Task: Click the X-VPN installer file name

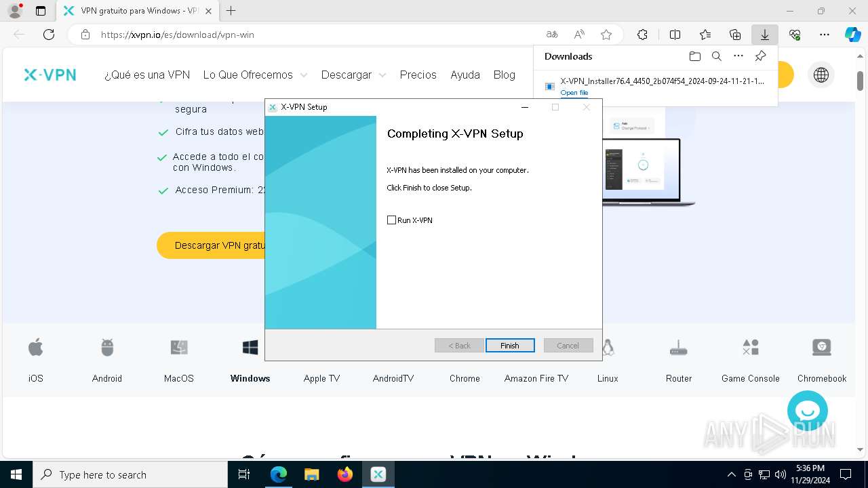Action: 663,81
